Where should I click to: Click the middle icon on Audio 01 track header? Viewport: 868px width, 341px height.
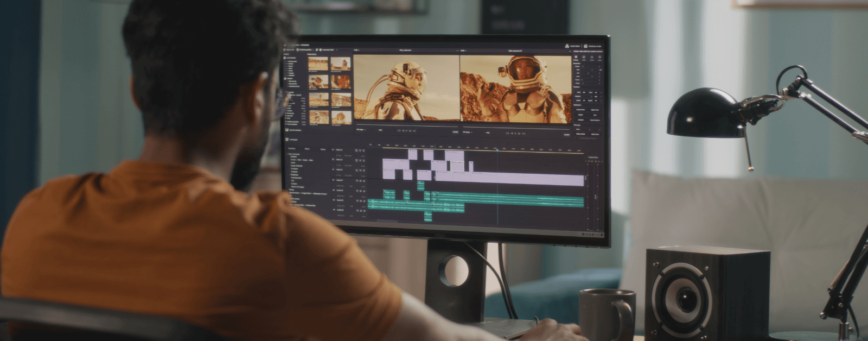click(x=360, y=181)
